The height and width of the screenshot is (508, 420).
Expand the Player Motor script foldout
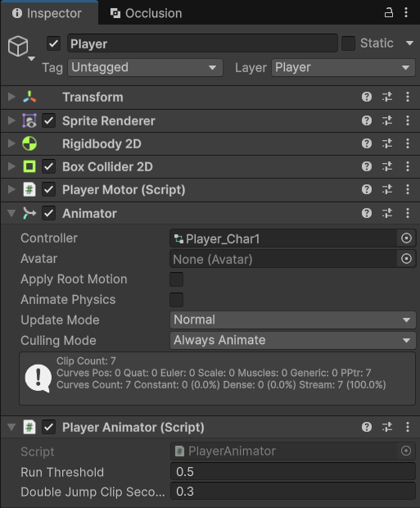[x=11, y=189]
